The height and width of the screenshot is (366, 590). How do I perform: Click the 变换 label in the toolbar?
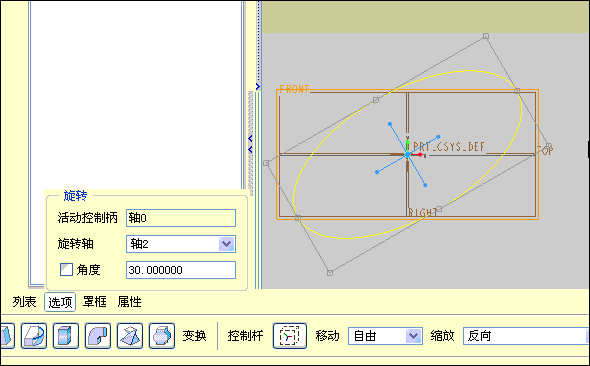point(195,336)
